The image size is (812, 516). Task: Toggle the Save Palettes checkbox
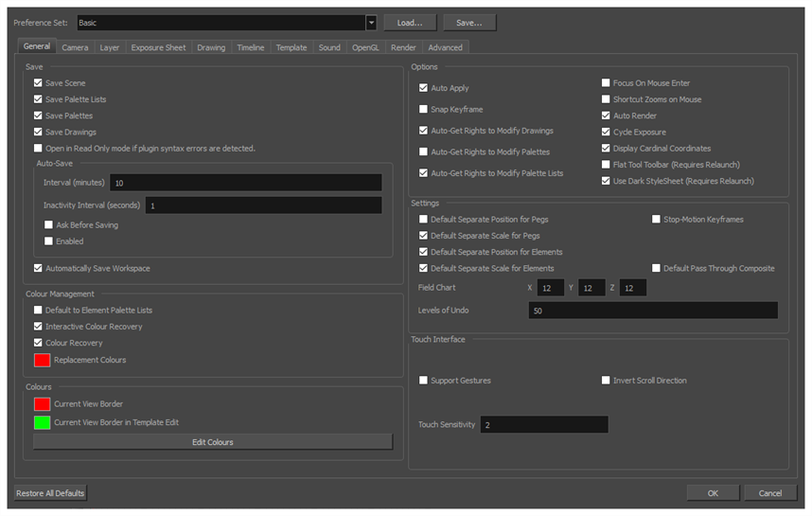pos(38,116)
